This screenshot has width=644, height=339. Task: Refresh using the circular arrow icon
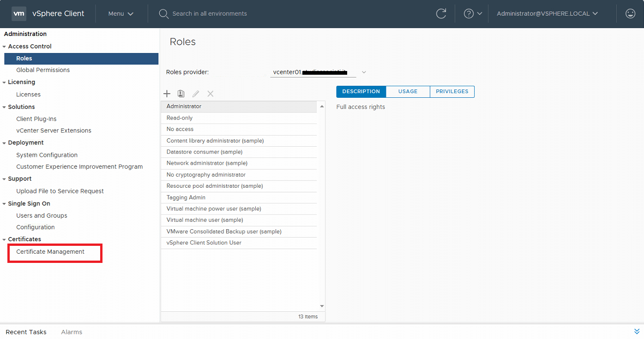[x=441, y=14]
